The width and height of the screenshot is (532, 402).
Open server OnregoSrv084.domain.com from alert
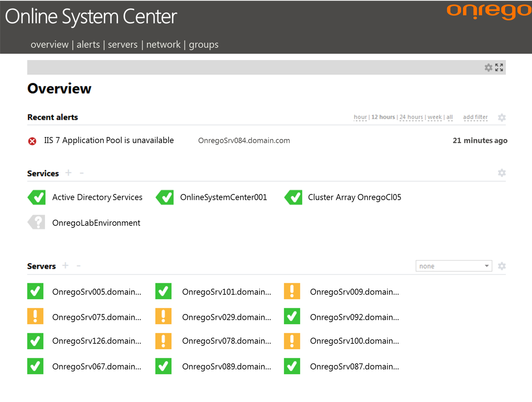pyautogui.click(x=244, y=141)
